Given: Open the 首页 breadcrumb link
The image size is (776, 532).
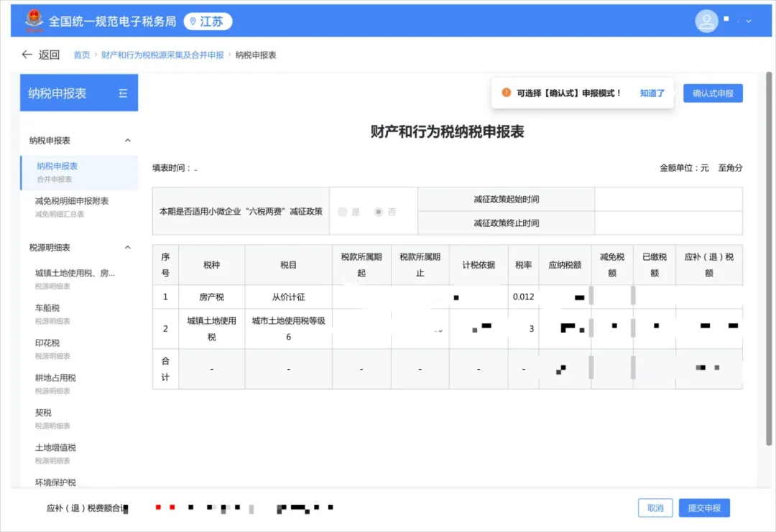Looking at the screenshot, I should tap(80, 55).
